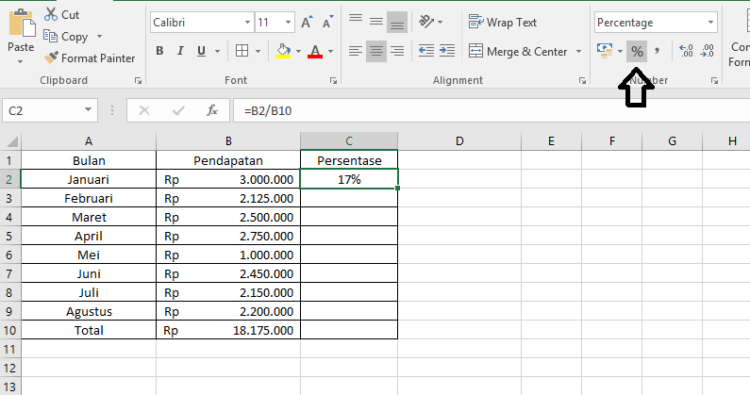Select the Persentase header cell
The image size is (750, 395).
click(349, 160)
